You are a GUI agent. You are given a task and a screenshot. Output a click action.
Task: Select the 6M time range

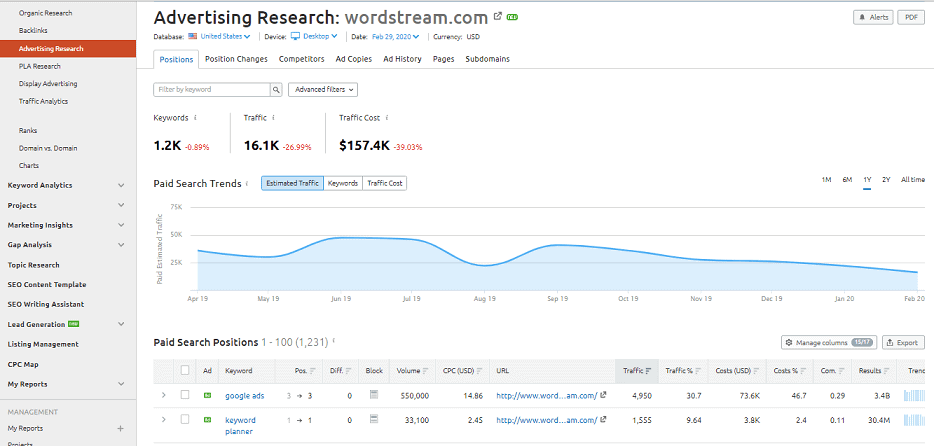click(846, 180)
